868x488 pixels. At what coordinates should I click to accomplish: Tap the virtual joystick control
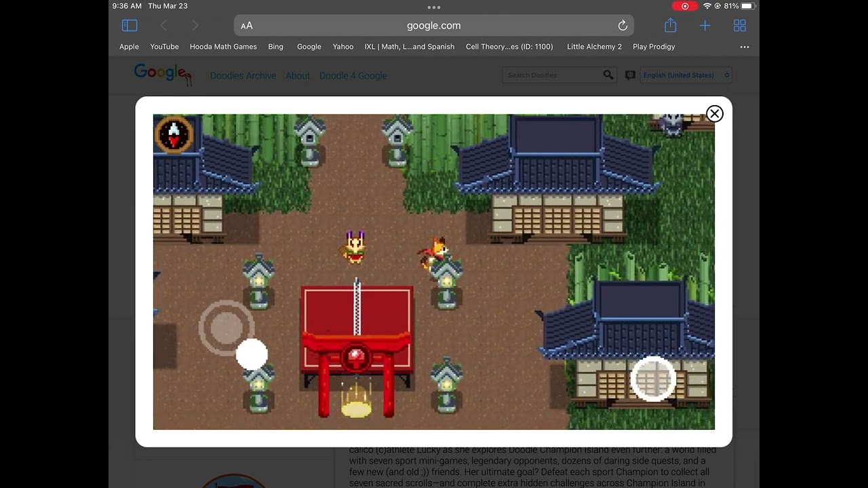[x=226, y=327]
